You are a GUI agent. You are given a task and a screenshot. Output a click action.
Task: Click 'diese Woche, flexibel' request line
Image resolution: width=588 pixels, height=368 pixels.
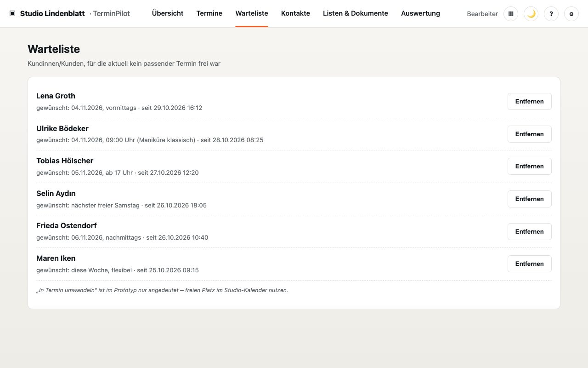118,270
